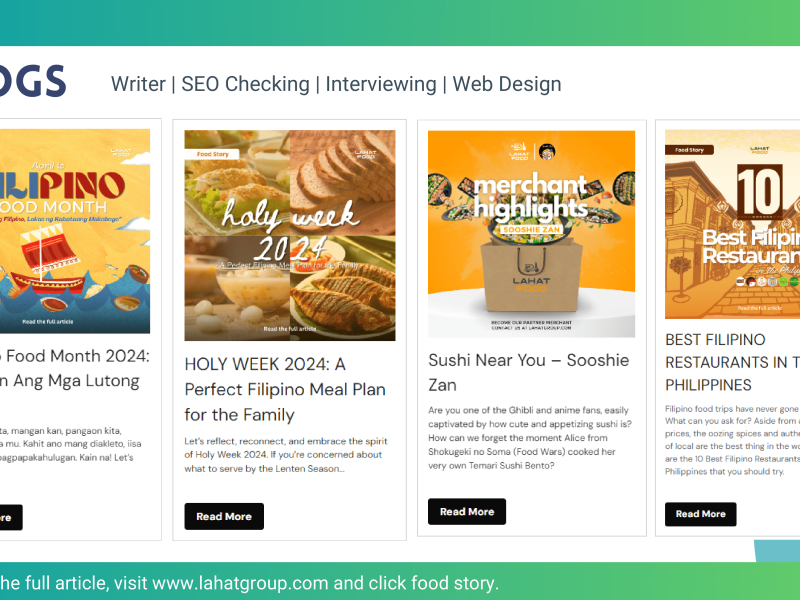Image resolution: width=800 pixels, height=600 pixels.
Task: Click the Lahat Food logo on merchant highlights
Action: tap(519, 152)
